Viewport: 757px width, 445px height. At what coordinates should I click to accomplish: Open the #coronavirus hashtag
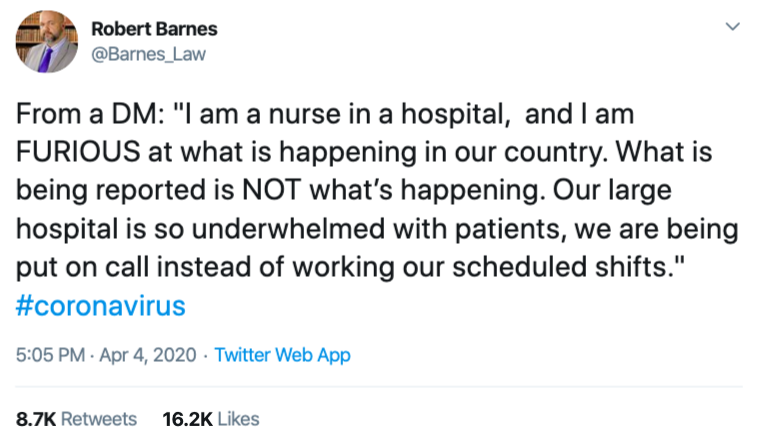[x=101, y=306]
